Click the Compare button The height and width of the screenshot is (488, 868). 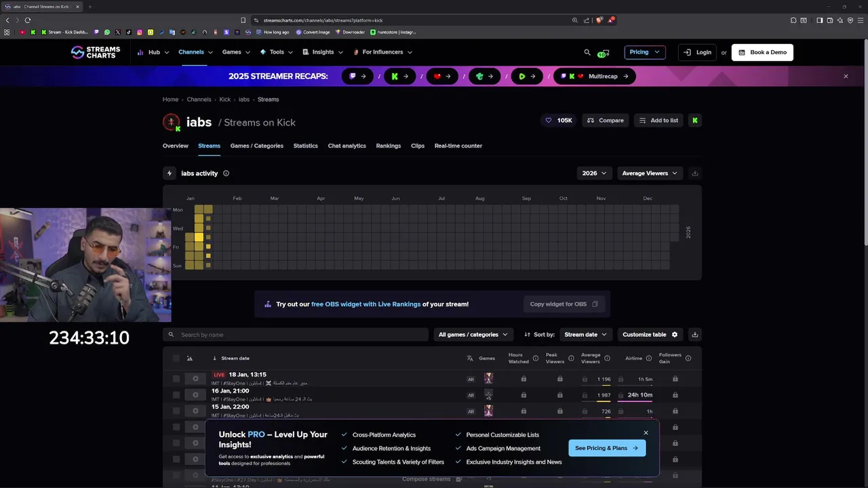point(606,121)
